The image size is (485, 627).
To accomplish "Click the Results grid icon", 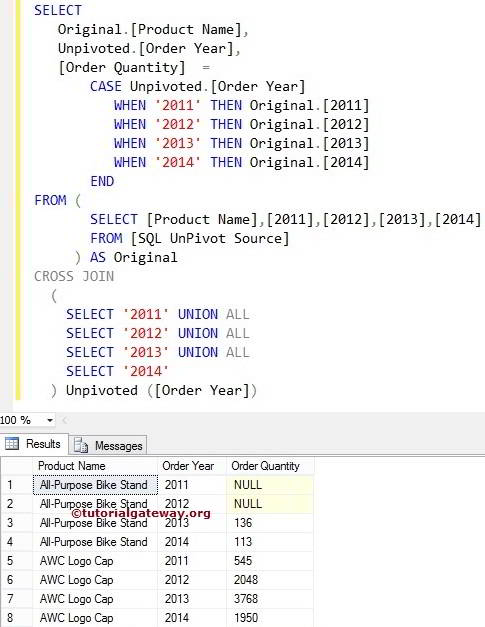I will pos(12,443).
